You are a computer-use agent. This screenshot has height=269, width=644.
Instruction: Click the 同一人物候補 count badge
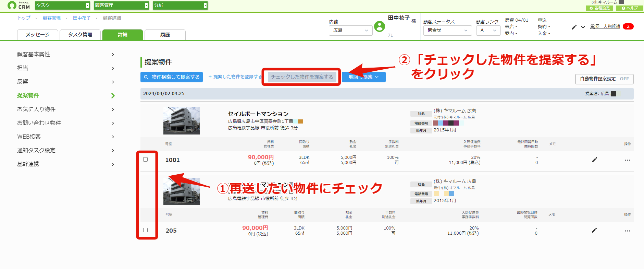(x=628, y=26)
